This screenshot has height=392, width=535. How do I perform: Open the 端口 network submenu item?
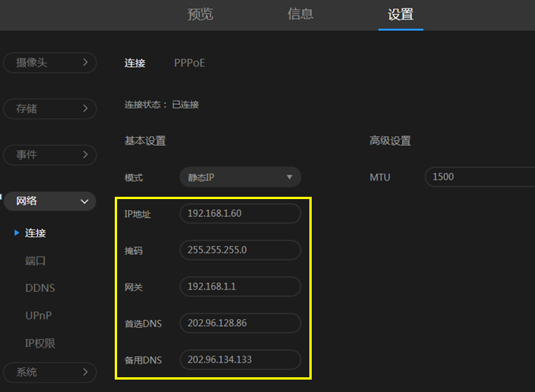(x=35, y=261)
